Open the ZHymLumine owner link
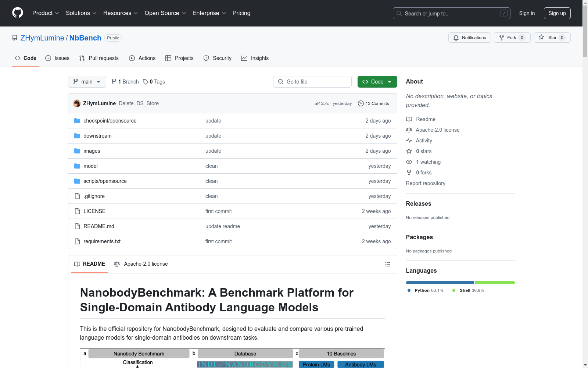588x368 pixels. click(42, 38)
